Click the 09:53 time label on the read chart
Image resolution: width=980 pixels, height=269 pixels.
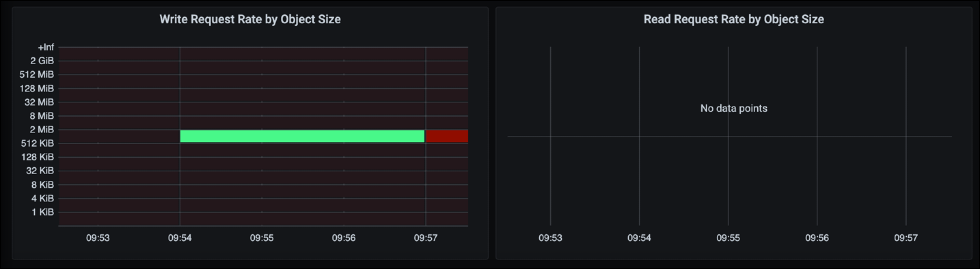point(550,238)
